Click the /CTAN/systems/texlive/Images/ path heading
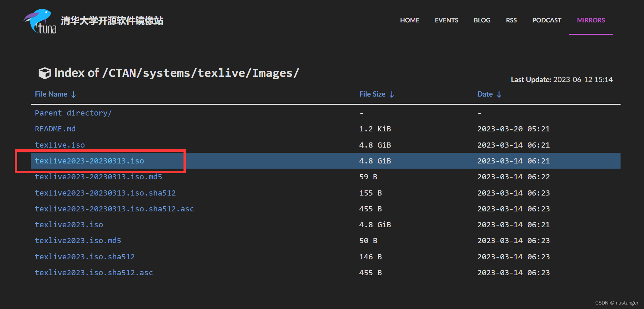Screen dimensions: 644x309 [200, 73]
